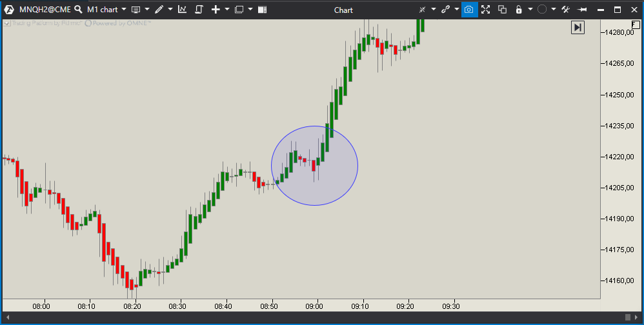Toggle the padlock lock icon

(519, 10)
